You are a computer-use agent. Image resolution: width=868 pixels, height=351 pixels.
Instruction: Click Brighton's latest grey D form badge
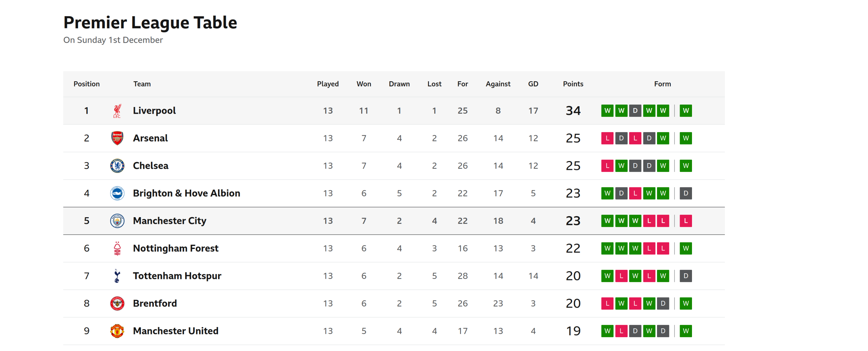click(x=686, y=193)
